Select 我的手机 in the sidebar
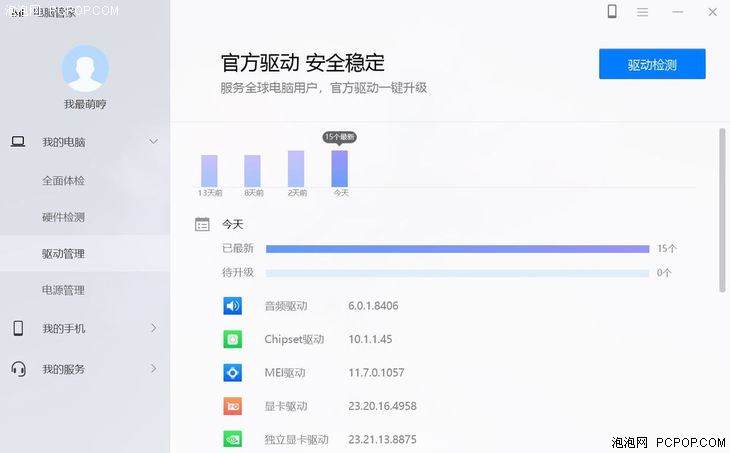This screenshot has height=453, width=730. (x=64, y=328)
